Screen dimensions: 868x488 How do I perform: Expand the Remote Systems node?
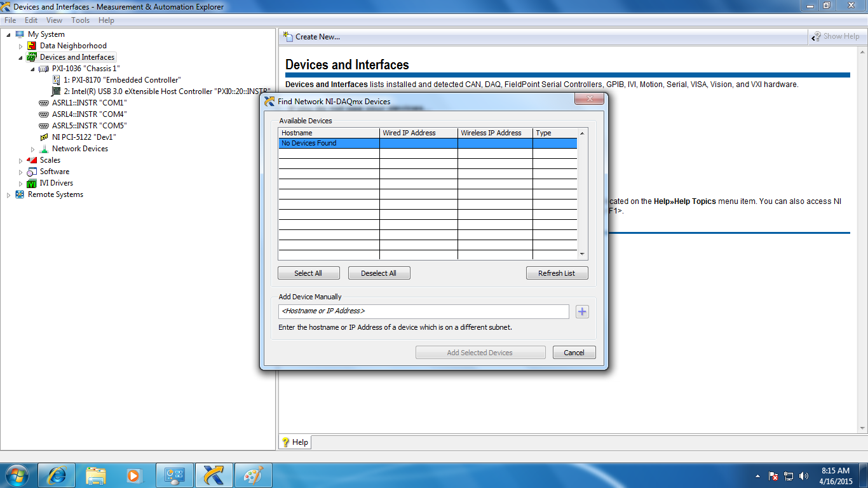8,194
